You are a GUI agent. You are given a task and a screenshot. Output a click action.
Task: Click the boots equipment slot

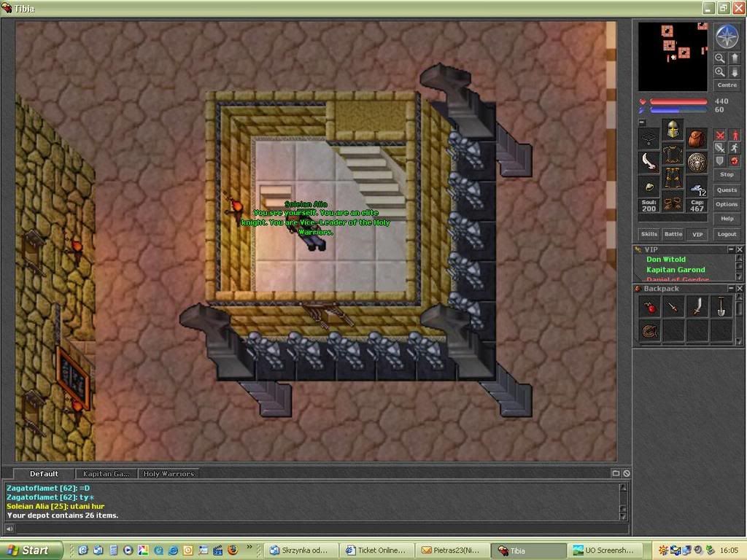(x=673, y=201)
